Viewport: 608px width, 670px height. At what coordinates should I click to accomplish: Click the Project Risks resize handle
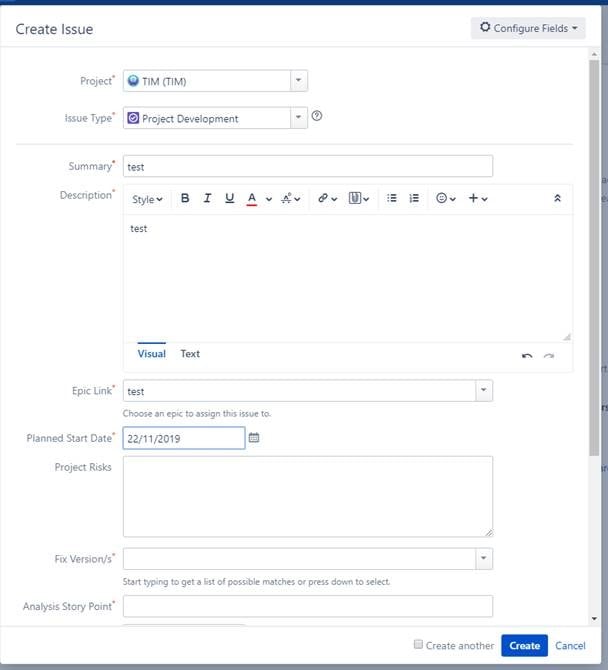(489, 532)
